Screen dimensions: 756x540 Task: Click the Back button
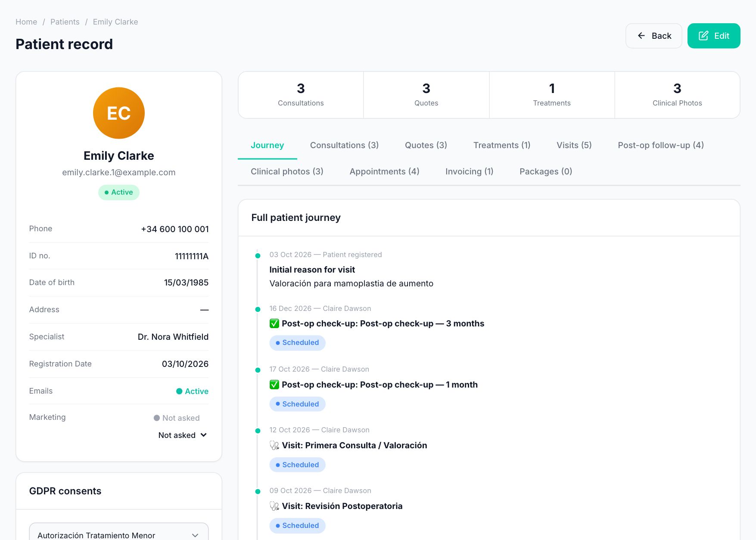654,36
